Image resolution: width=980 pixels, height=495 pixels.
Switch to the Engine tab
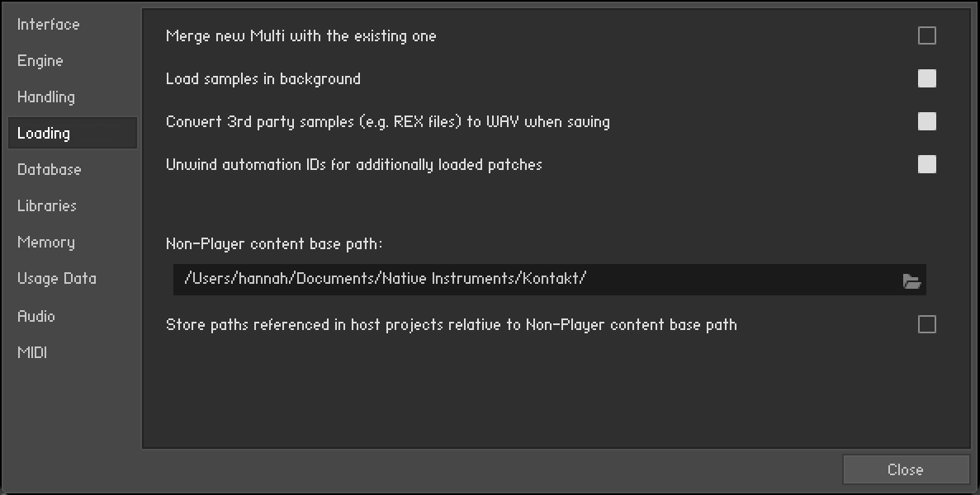(x=40, y=61)
